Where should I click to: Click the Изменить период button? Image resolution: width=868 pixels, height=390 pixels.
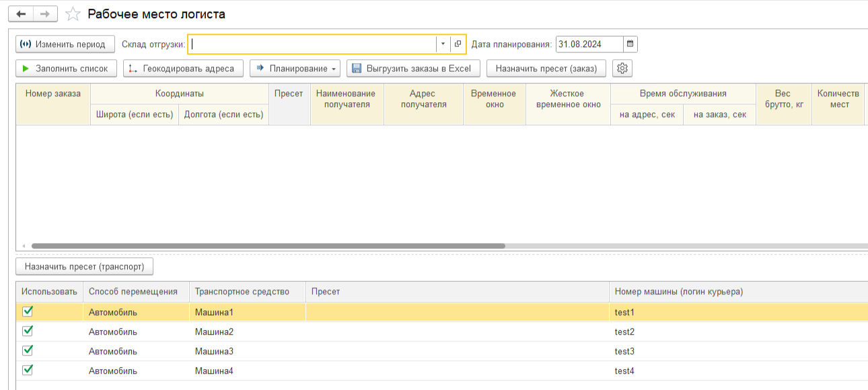pyautogui.click(x=65, y=44)
